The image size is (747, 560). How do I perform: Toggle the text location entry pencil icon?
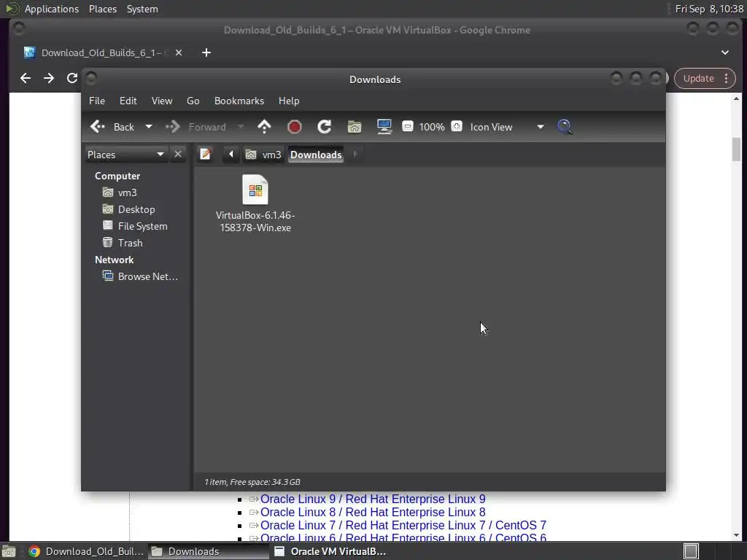click(205, 155)
